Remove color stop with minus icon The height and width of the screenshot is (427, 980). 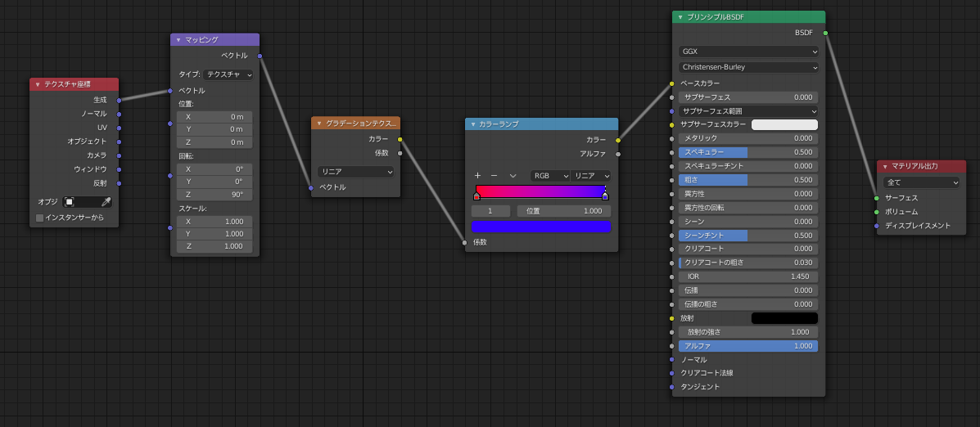494,176
